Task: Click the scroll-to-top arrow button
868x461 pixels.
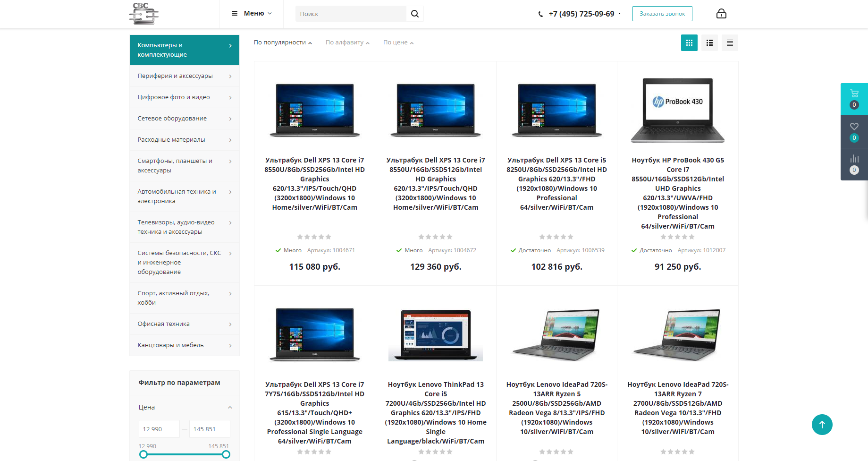Action: [x=822, y=425]
